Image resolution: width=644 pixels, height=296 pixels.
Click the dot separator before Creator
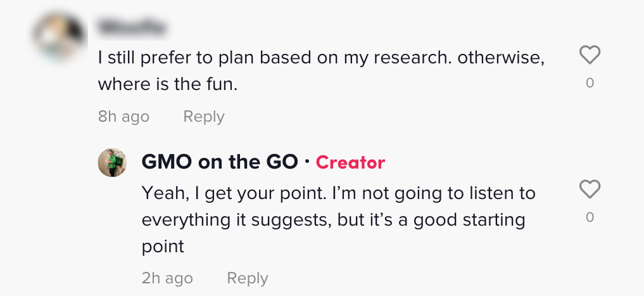click(306, 162)
